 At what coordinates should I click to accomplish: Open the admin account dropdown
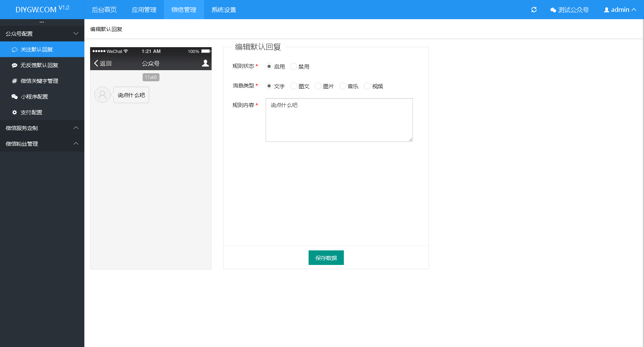(619, 10)
